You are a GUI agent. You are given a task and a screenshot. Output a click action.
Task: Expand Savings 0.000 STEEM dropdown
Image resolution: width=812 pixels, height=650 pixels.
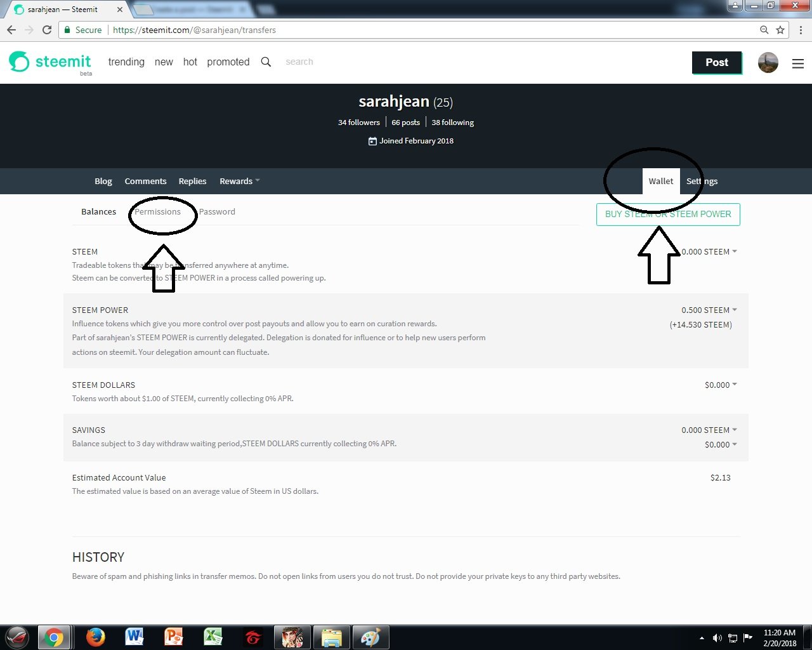709,430
